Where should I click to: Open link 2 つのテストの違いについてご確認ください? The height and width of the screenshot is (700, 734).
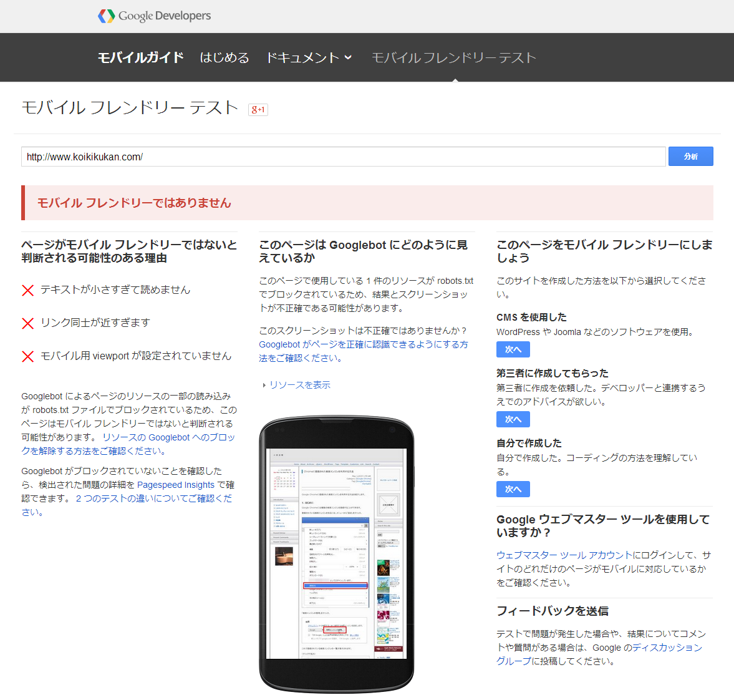click(x=127, y=505)
